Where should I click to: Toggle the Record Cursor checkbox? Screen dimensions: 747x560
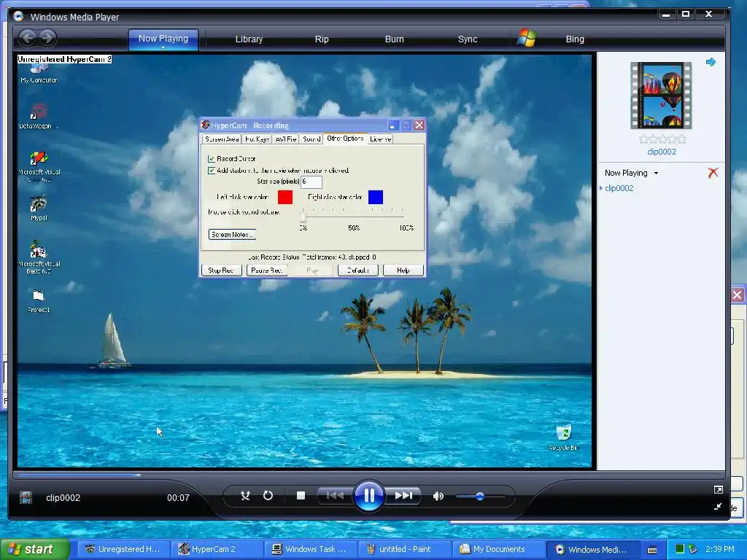211,158
